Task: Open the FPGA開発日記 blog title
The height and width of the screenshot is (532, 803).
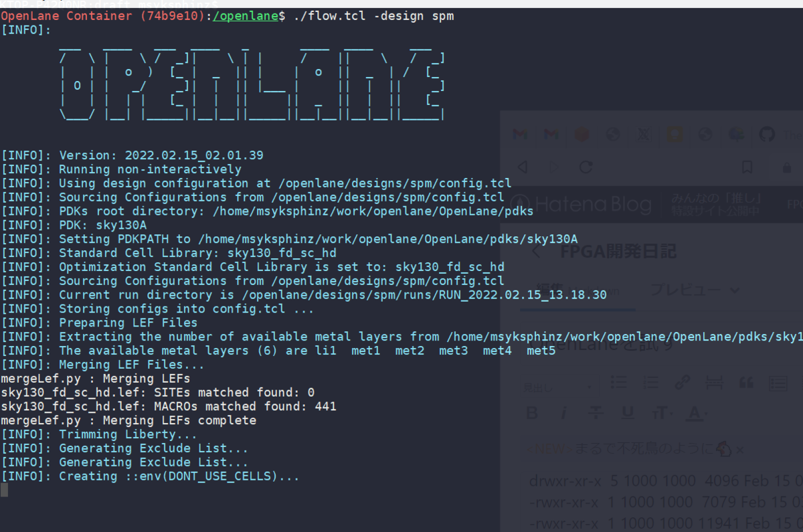Action: pos(618,252)
